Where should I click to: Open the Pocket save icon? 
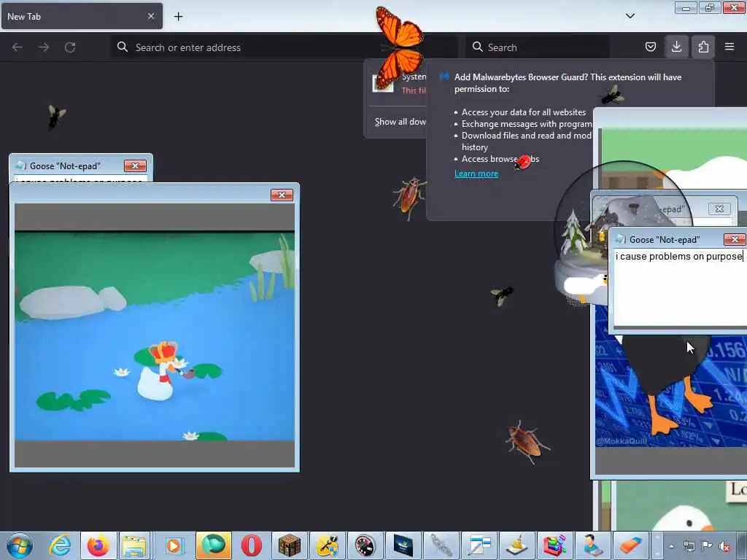(x=650, y=47)
